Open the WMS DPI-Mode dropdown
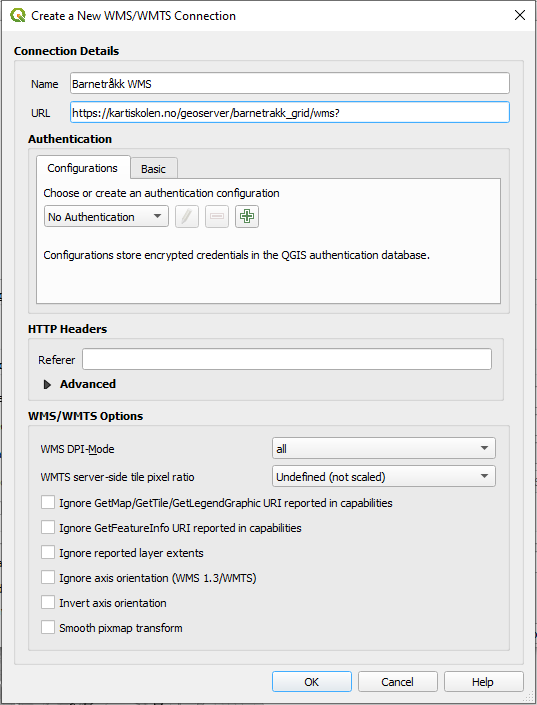537x705 pixels. pos(384,449)
